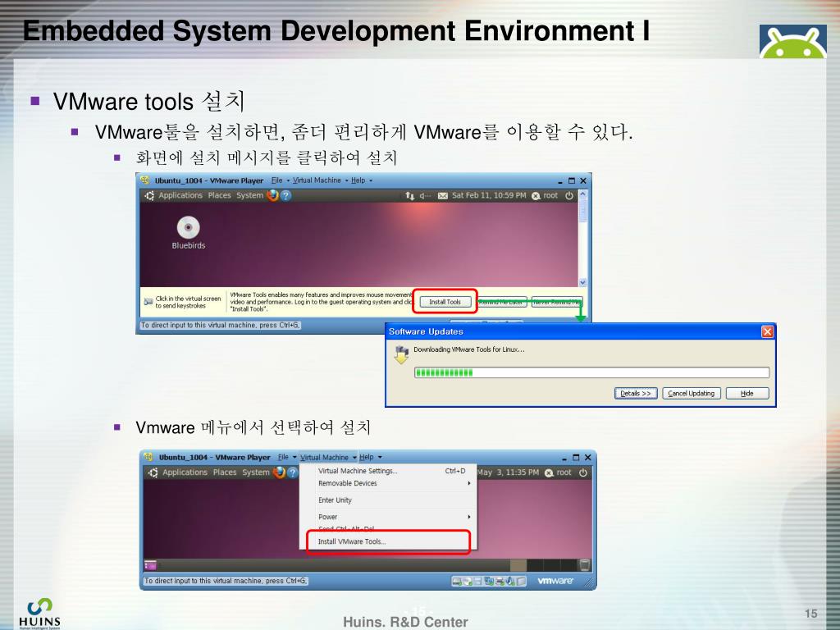
Task: Open the Help menu in the Feb 11 VMware window
Action: coord(358,180)
